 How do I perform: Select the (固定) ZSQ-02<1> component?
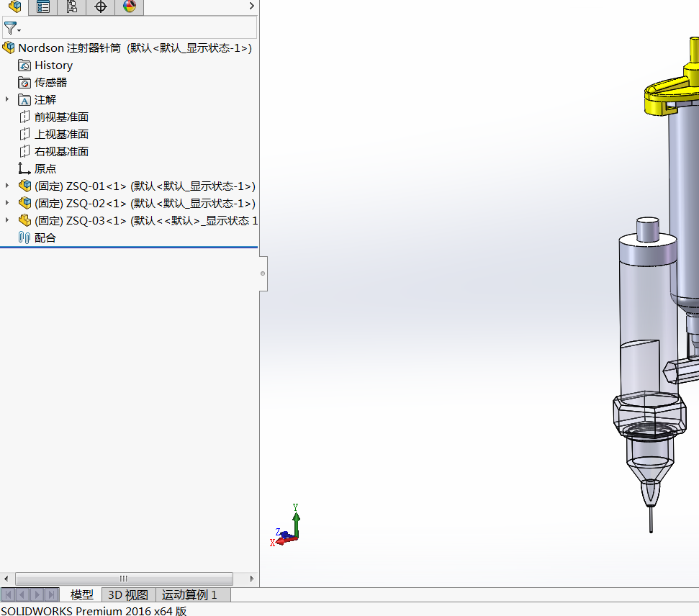pos(145,203)
